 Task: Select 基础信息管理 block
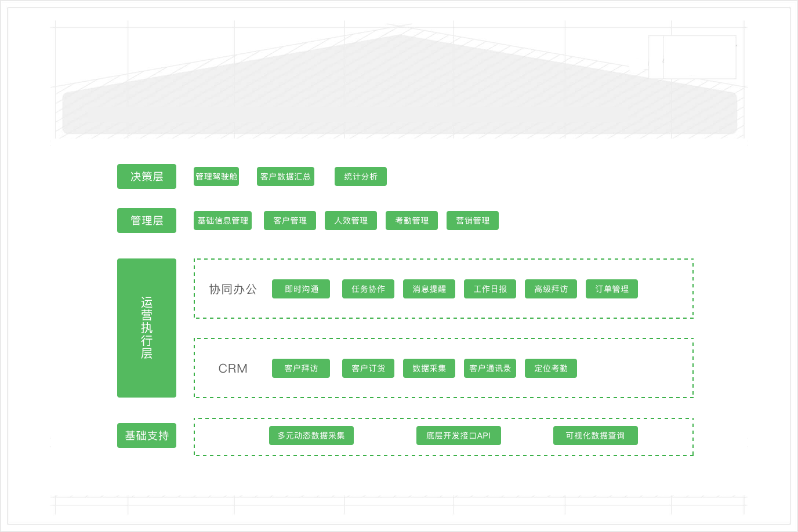pyautogui.click(x=222, y=221)
